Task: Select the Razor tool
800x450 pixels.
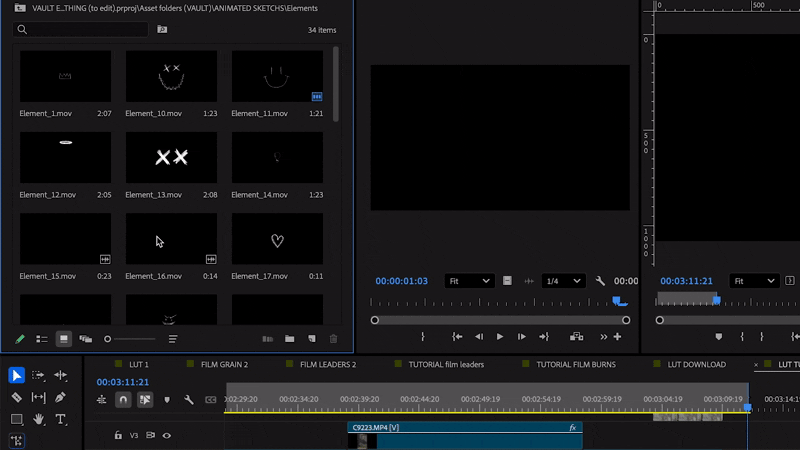Action: coord(17,397)
